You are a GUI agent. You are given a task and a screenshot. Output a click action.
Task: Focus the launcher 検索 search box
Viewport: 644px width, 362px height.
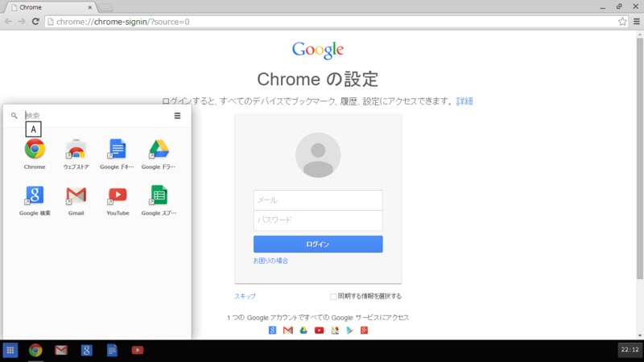click(97, 116)
